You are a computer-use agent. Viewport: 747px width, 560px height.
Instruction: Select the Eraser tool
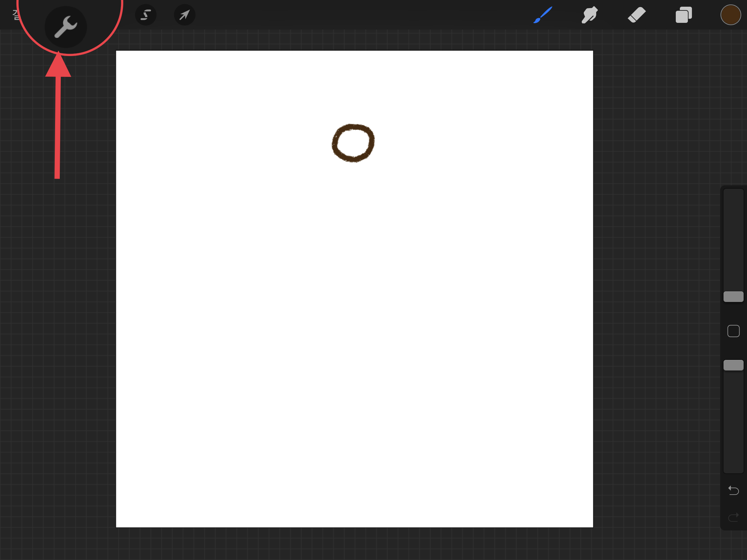coord(636,15)
